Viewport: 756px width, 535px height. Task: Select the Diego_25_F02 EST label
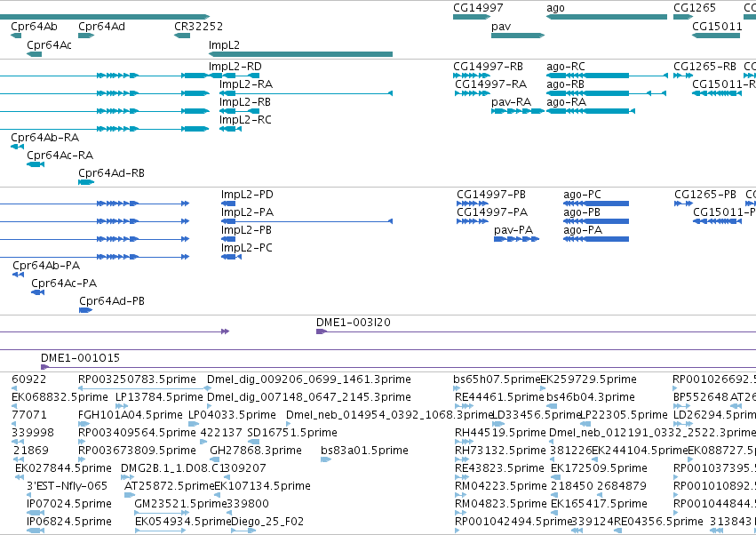tap(267, 522)
